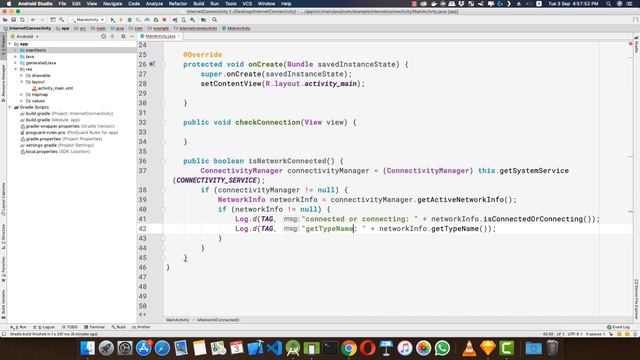Open Android Studio from the Dock

click(x=293, y=348)
